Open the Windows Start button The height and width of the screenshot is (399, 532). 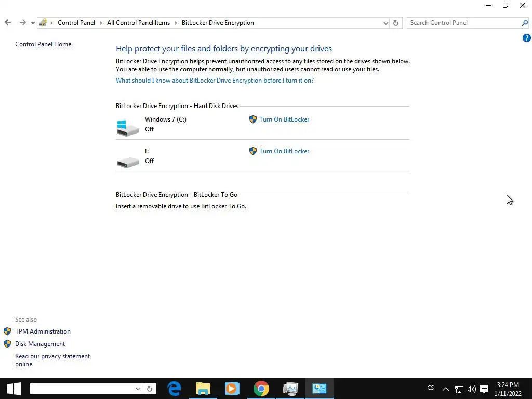click(x=14, y=389)
